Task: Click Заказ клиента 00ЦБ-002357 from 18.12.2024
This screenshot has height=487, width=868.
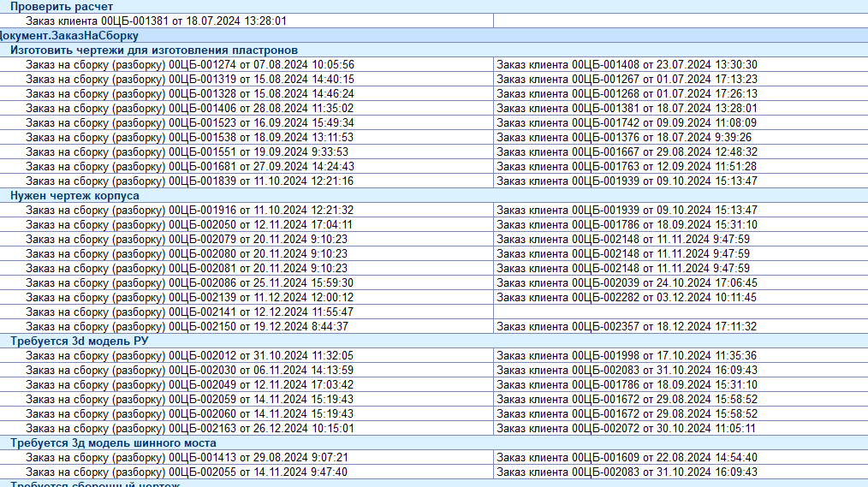Action: pos(627,326)
